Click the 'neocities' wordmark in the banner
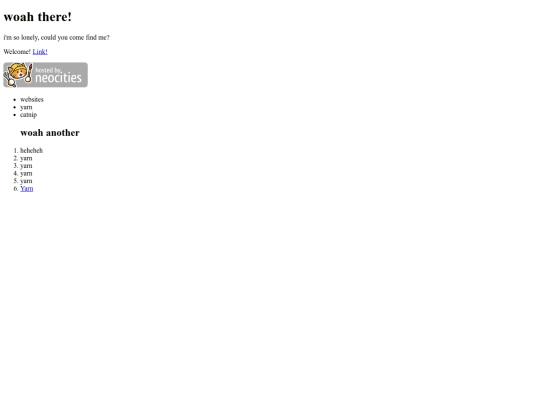 (x=59, y=78)
